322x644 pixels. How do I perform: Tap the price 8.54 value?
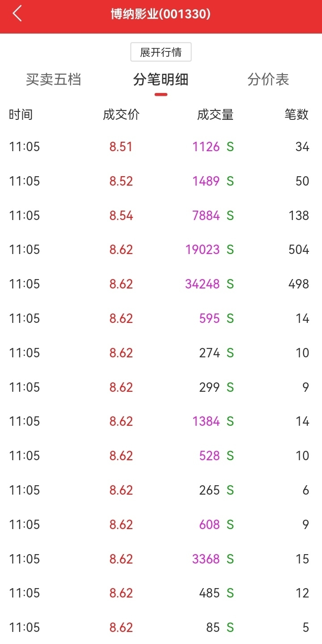pyautogui.click(x=121, y=216)
